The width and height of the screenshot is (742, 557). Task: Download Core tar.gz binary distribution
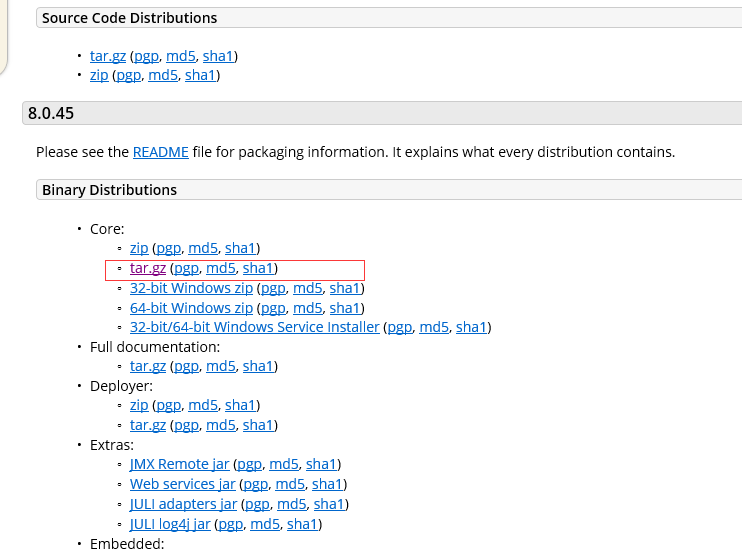[x=148, y=268]
